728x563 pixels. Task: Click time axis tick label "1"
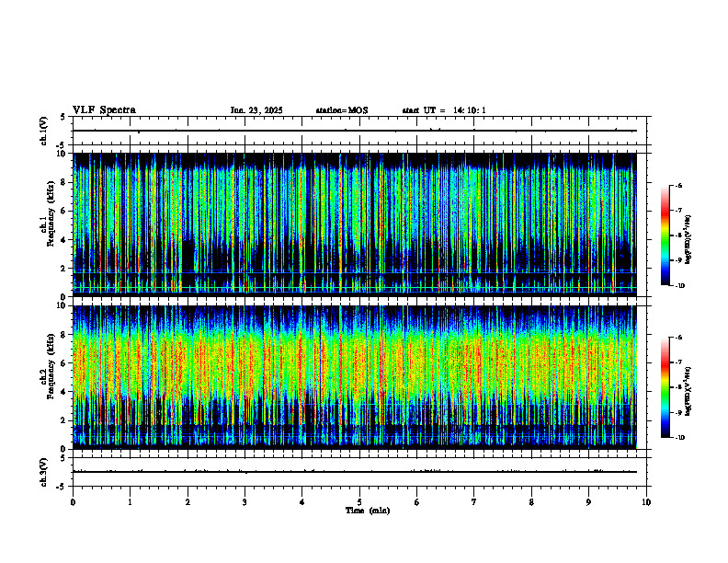click(x=130, y=502)
